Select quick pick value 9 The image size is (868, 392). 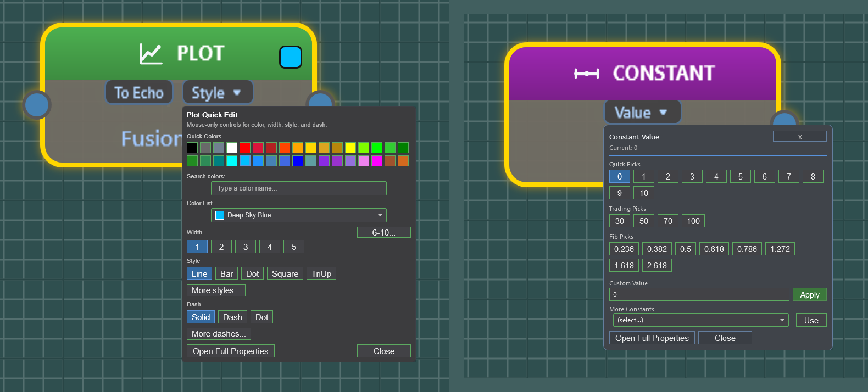click(620, 193)
